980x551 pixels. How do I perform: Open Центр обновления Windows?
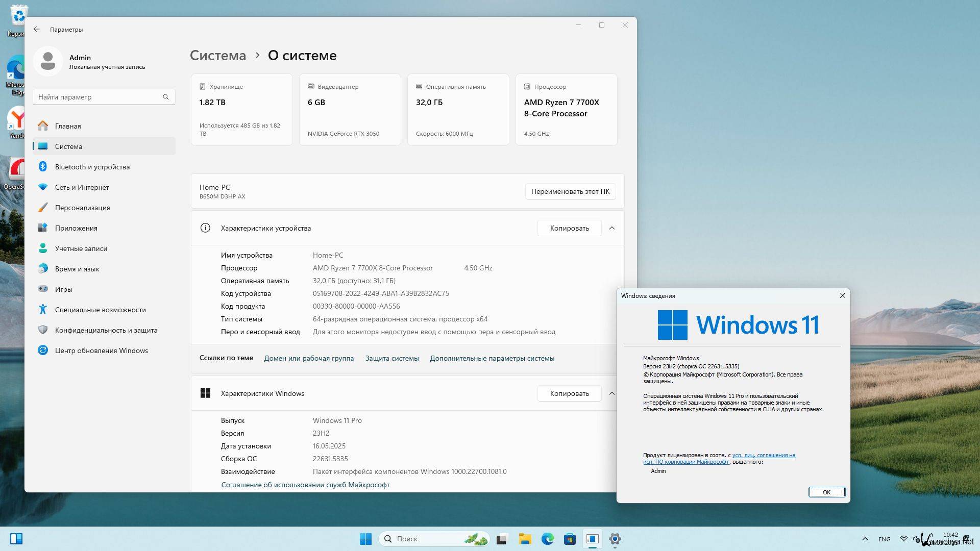coord(101,350)
